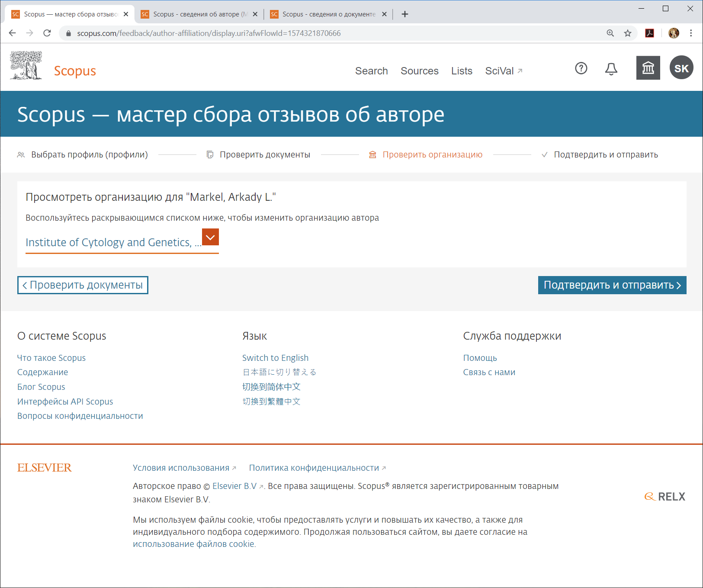The height and width of the screenshot is (588, 703).
Task: Close the 'Scopus — мастер сбора отзывов' tab
Action: click(126, 14)
